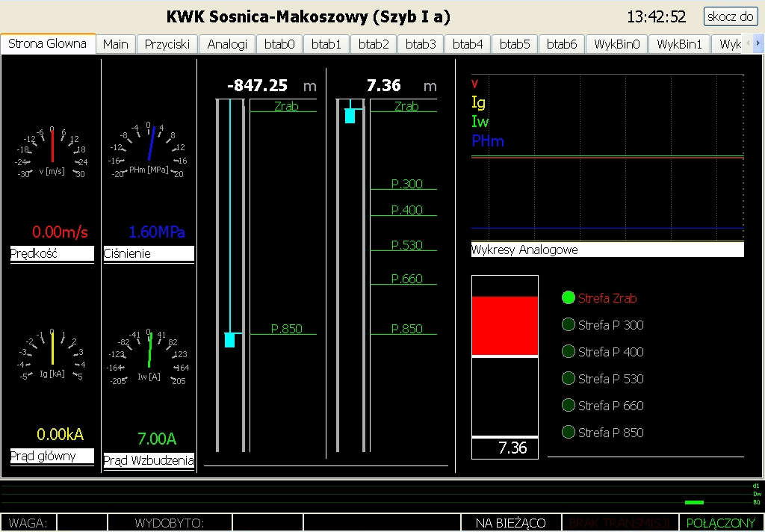The width and height of the screenshot is (765, 532).
Task: Click the WYDOBYTO status label
Action: pyautogui.click(x=170, y=523)
